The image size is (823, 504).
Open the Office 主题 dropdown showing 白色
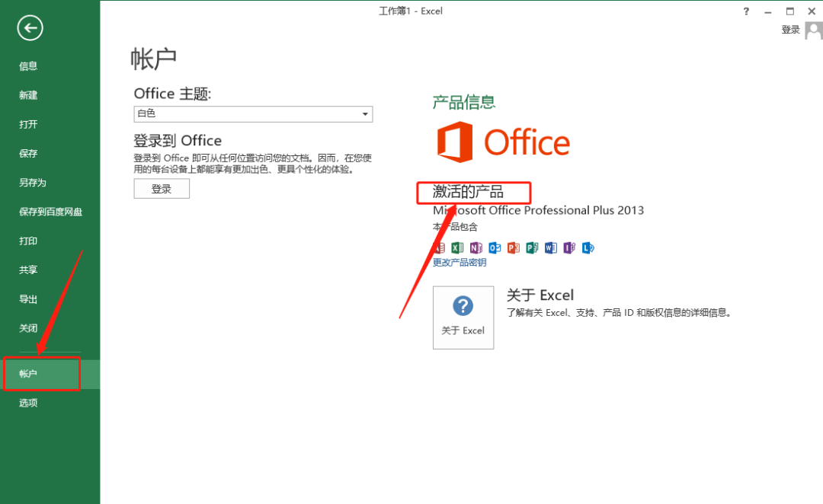(x=253, y=113)
